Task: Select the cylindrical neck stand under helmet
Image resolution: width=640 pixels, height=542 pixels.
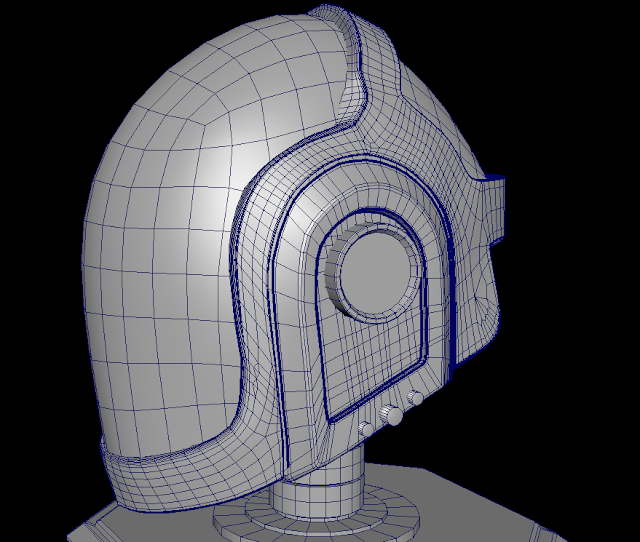Action: pyautogui.click(x=318, y=480)
